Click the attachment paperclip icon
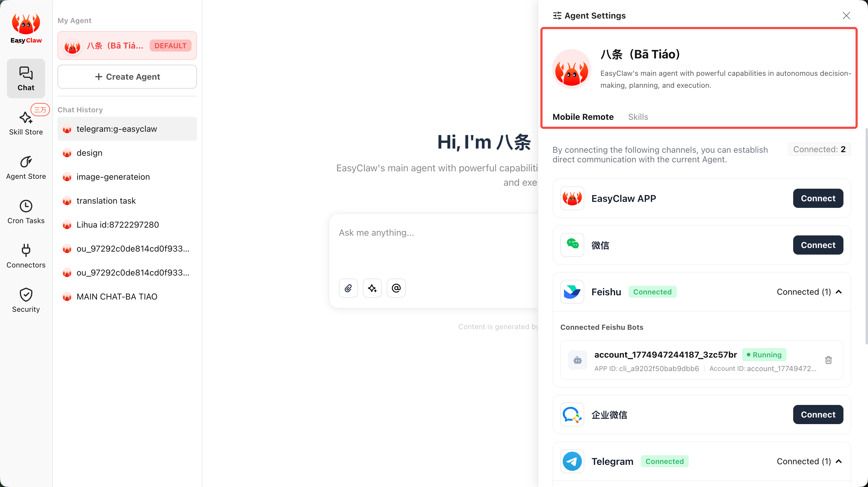Screen dimensions: 868x487 pyautogui.click(x=348, y=288)
